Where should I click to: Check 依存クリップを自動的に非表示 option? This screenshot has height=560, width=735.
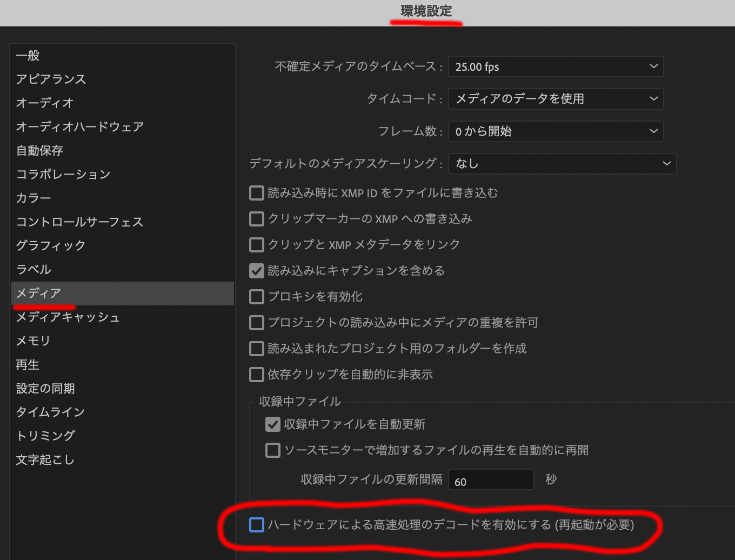point(256,374)
